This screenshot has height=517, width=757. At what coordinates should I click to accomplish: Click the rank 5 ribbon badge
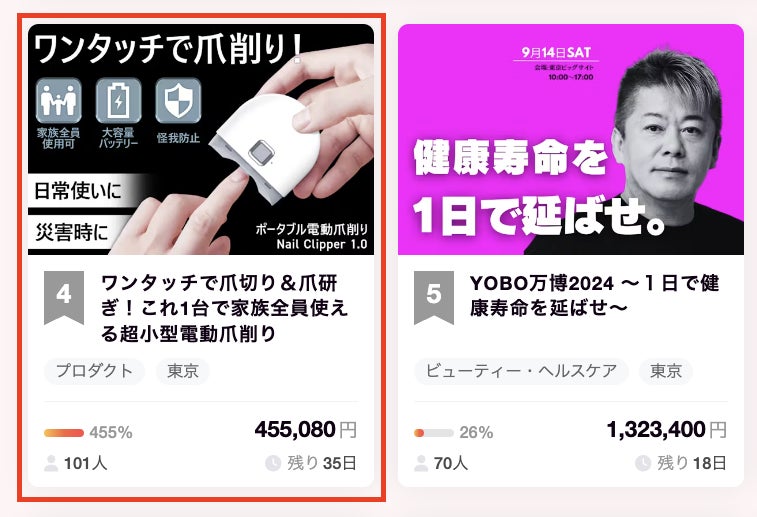[434, 297]
